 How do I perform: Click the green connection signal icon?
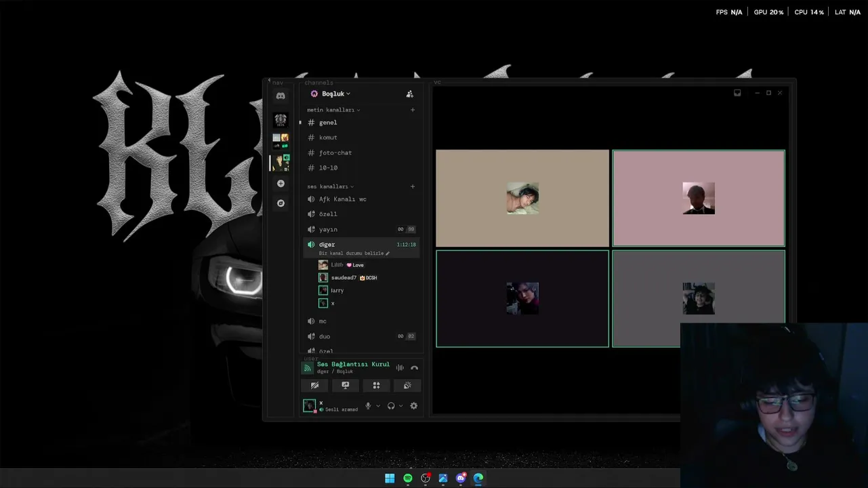[308, 368]
